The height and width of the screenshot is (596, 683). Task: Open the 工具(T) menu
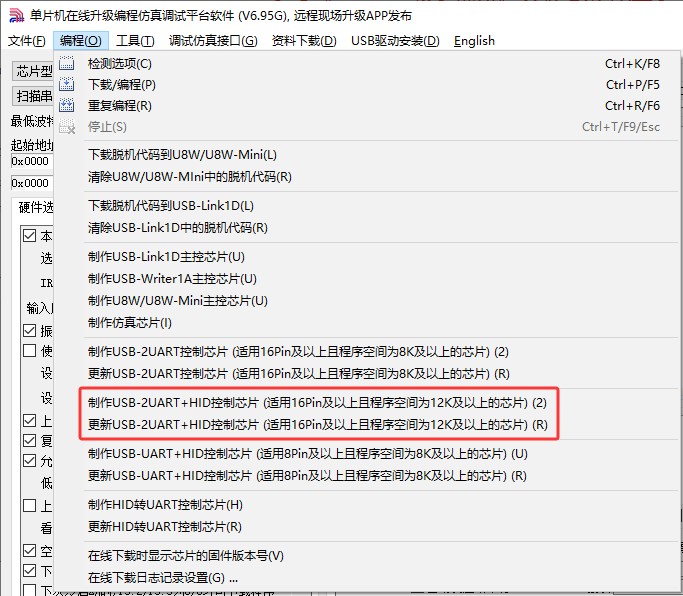coord(135,41)
